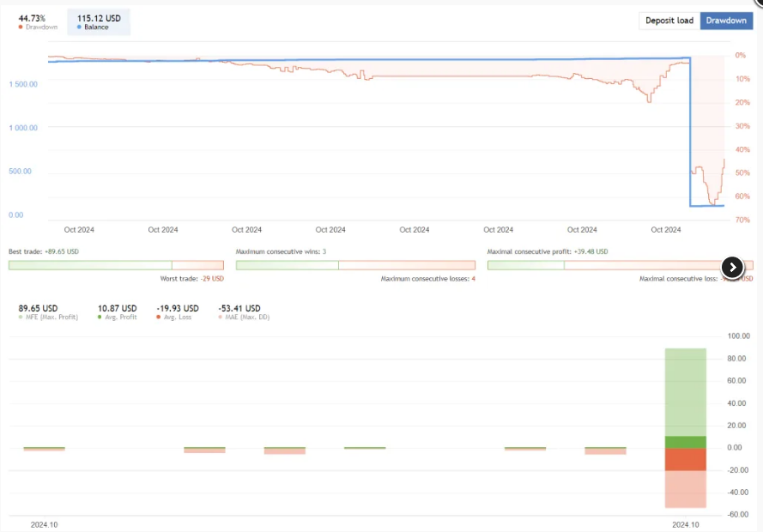The image size is (763, 532).
Task: Click 'Maximal consecutive profit: +39.48 USD'
Action: (548, 251)
